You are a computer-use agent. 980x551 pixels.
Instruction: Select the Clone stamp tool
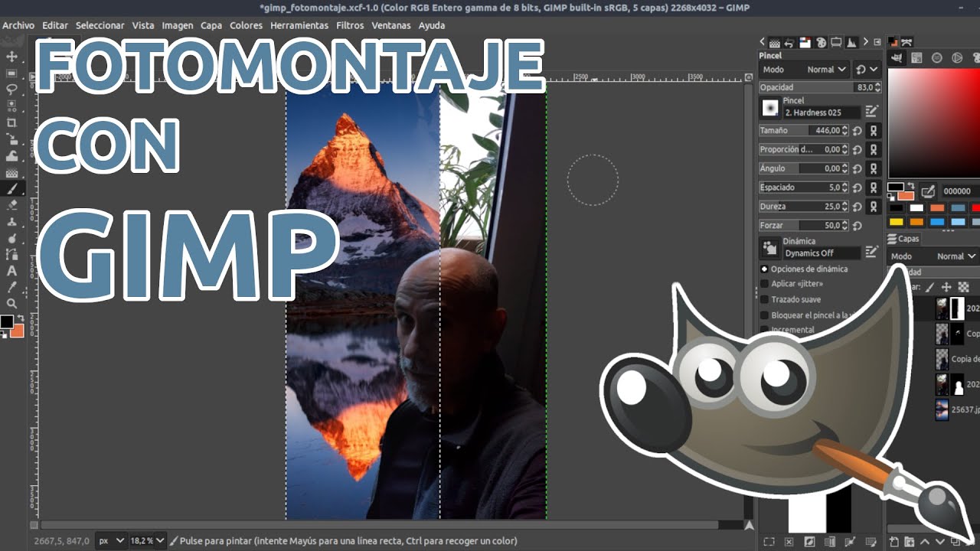click(11, 221)
